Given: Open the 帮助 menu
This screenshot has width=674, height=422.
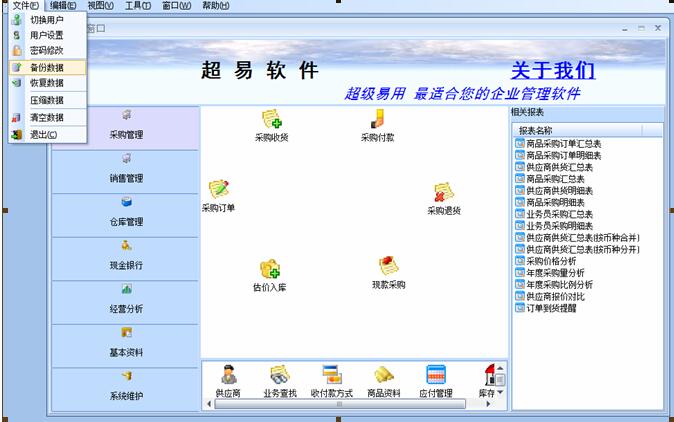Looking at the screenshot, I should pos(216,6).
